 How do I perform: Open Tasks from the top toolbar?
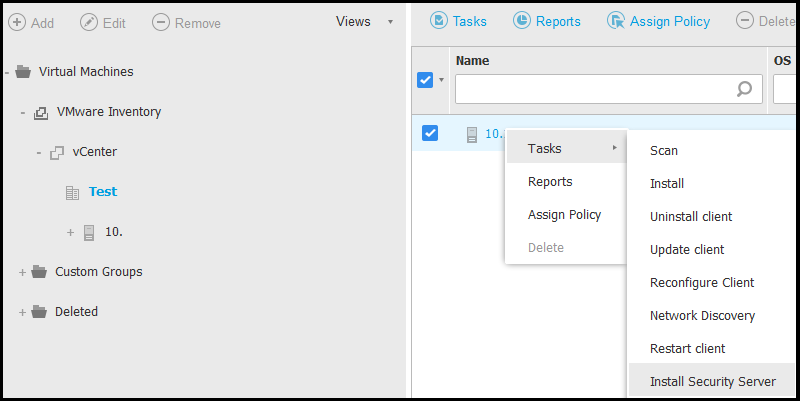459,21
